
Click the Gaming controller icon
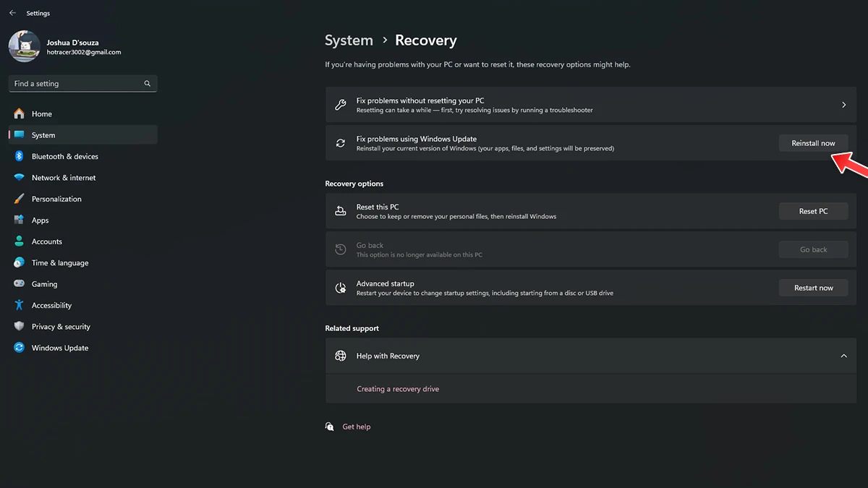20,284
